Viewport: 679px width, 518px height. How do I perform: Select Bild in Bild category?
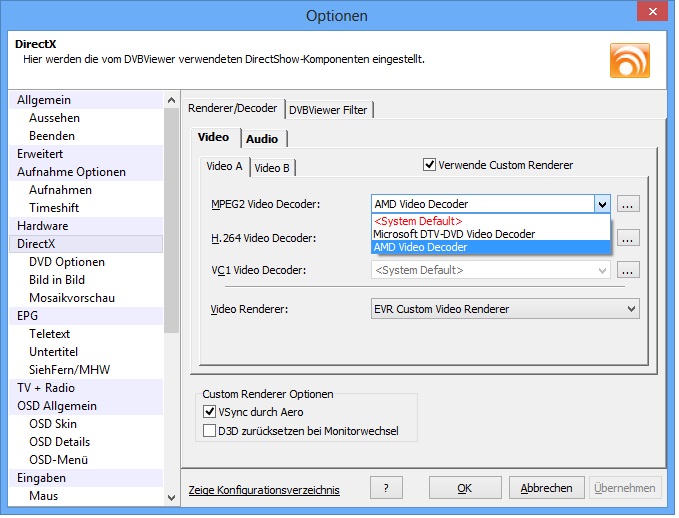(x=87, y=281)
